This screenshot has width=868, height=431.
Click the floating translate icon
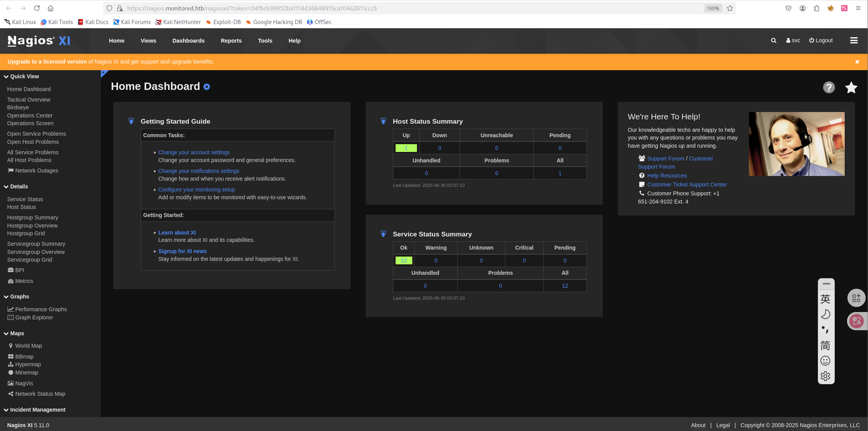point(856,321)
